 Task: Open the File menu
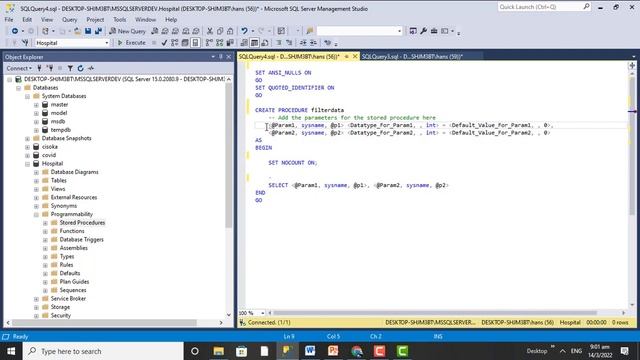pos(9,19)
